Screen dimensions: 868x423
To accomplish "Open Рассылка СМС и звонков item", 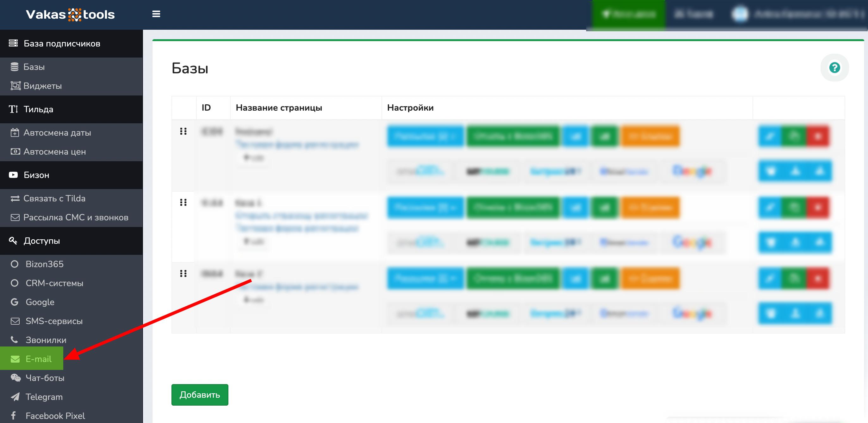I will [x=76, y=217].
